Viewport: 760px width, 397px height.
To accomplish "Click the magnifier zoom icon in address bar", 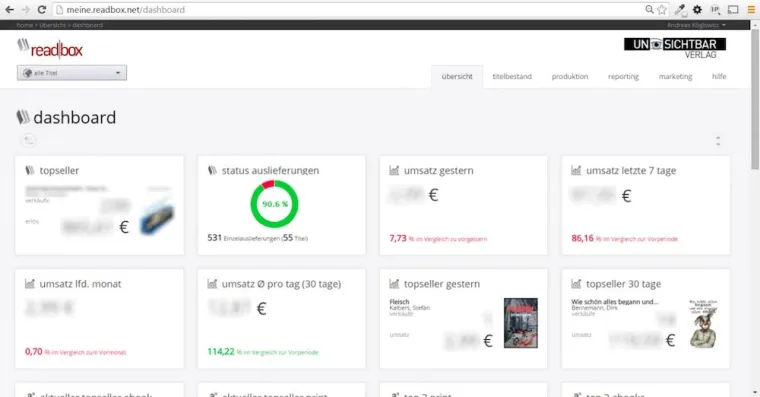I will (649, 10).
